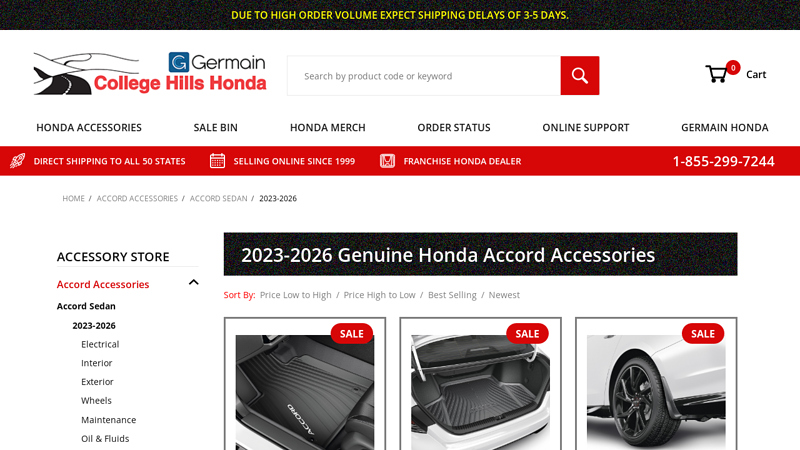Viewport: 800px width, 450px height.
Task: Sort products by Newest
Action: (504, 295)
